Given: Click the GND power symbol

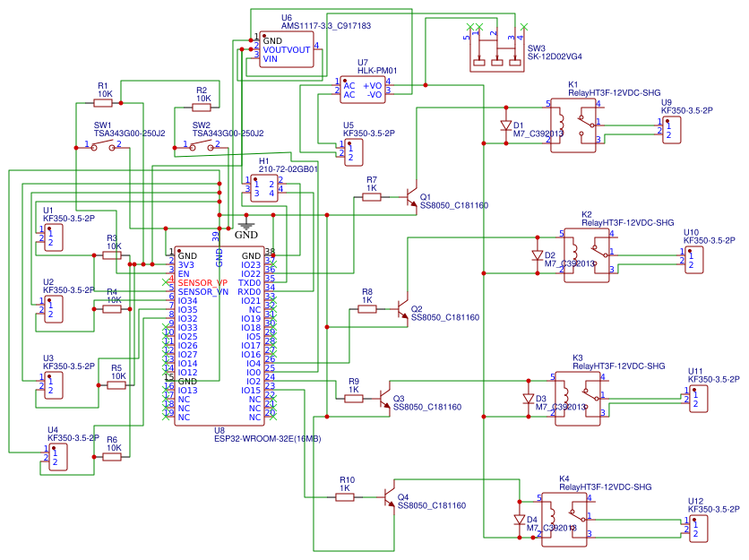Looking at the screenshot, I should point(246,227).
